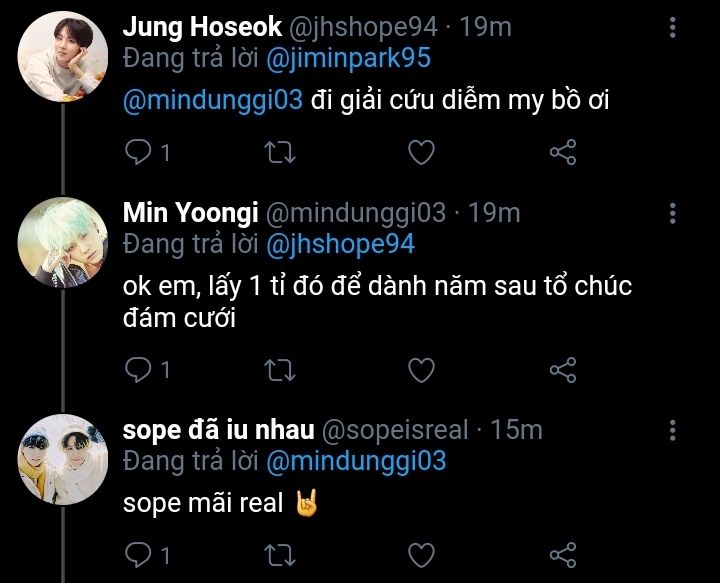Share the sope đã iu nhau tweet
This screenshot has width=720, height=583.
[x=564, y=554]
